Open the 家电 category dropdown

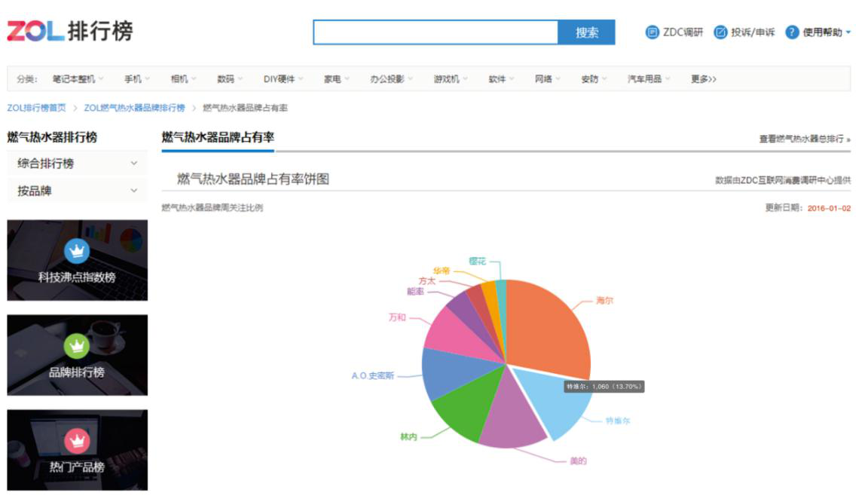[x=337, y=79]
